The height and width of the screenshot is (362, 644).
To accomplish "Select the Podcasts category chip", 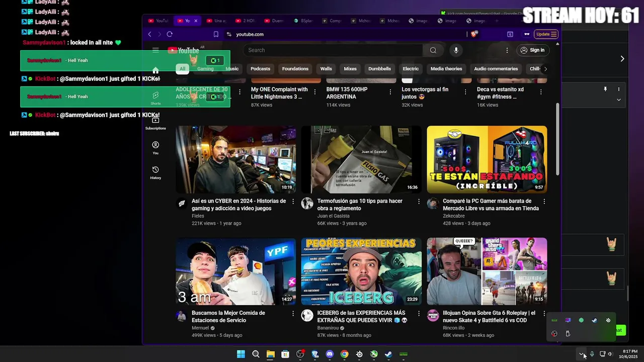I will point(260,69).
